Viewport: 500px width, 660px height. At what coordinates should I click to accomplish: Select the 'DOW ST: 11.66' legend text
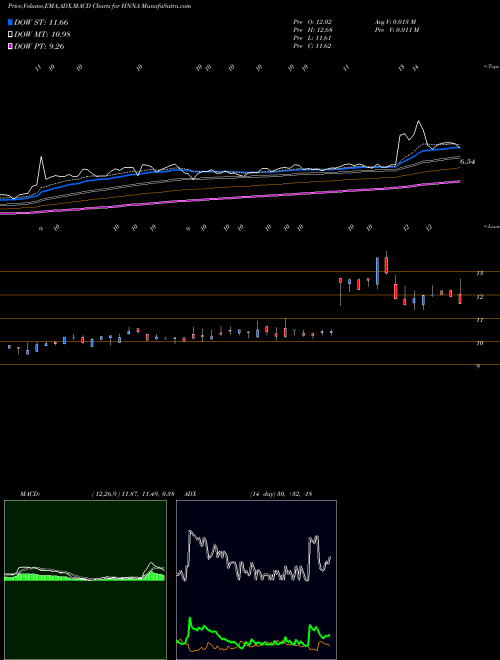pyautogui.click(x=41, y=22)
